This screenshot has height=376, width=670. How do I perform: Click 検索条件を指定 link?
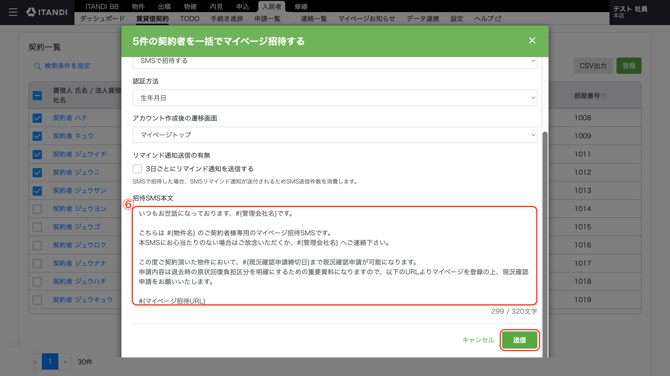(68, 66)
